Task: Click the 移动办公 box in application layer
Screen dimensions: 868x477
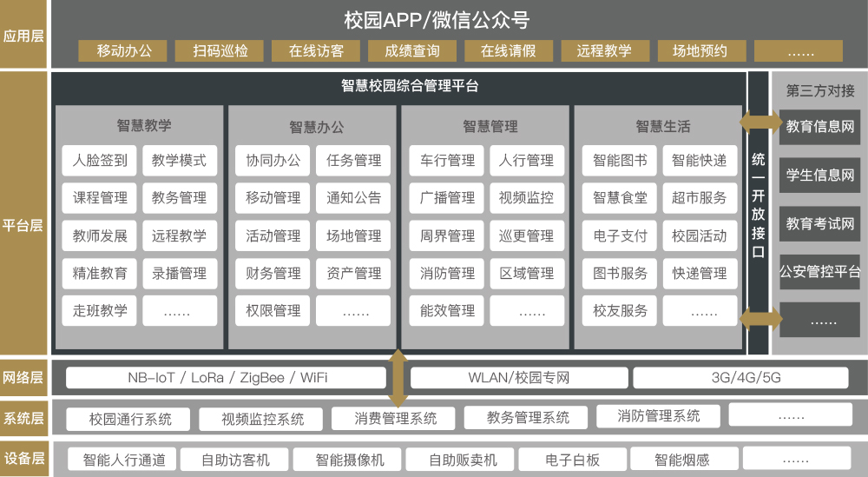Action: (x=123, y=51)
